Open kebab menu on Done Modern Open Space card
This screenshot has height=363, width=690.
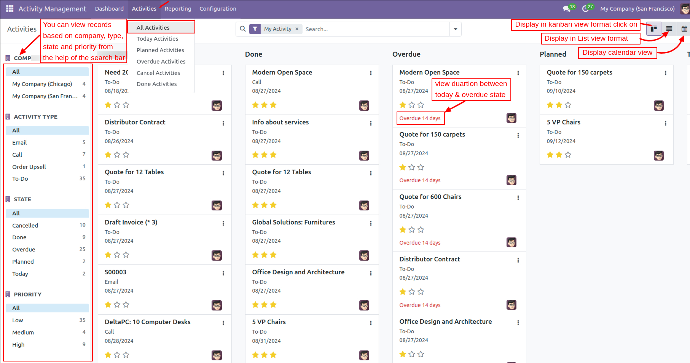(371, 73)
